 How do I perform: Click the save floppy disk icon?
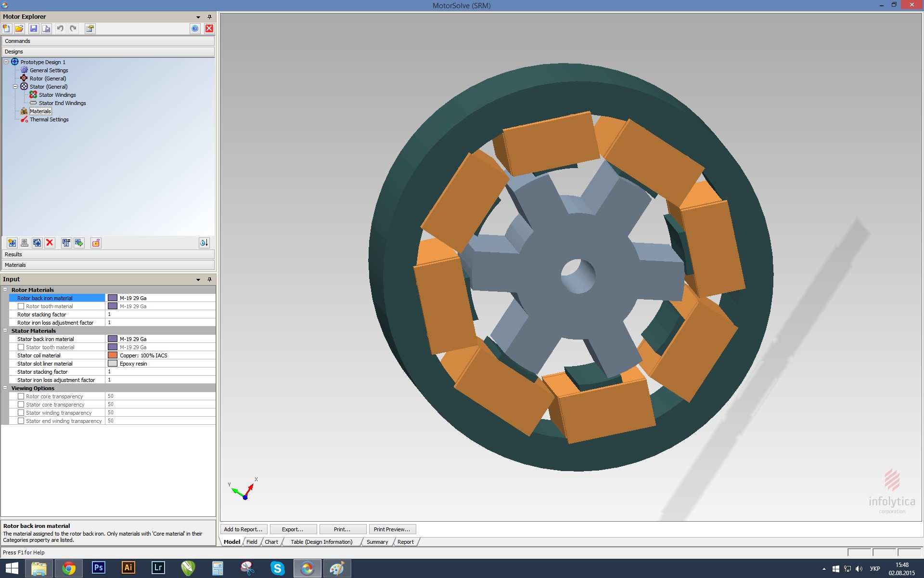(34, 29)
